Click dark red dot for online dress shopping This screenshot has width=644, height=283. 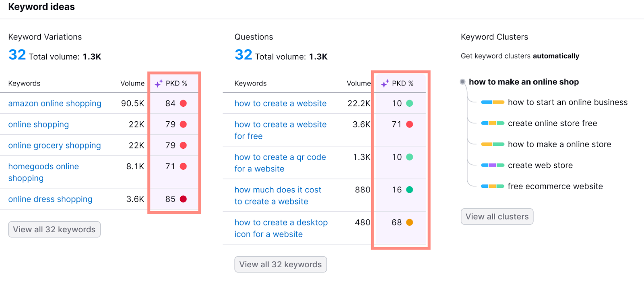click(183, 199)
